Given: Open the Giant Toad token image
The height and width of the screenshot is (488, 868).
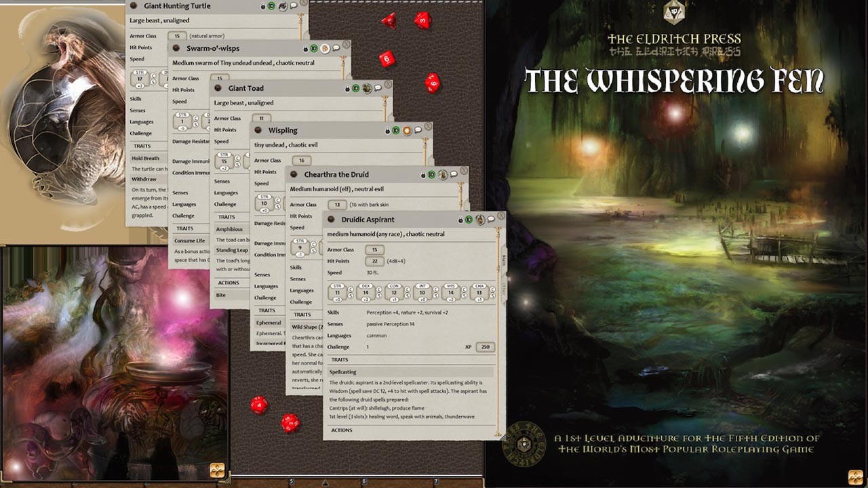Looking at the screenshot, I should tap(367, 88).
